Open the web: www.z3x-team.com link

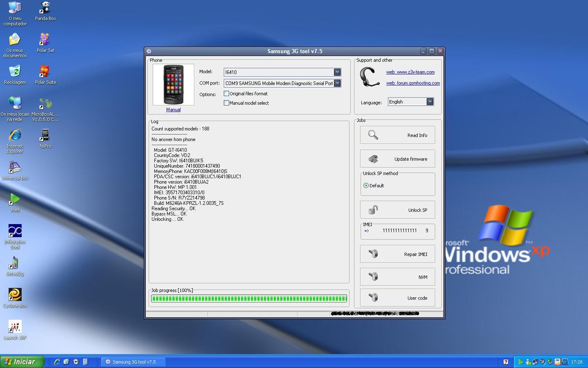tap(410, 72)
